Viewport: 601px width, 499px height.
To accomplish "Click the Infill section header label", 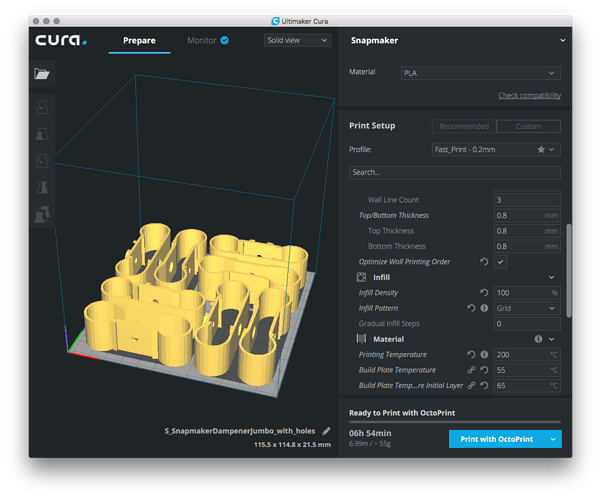I will pos(381,277).
